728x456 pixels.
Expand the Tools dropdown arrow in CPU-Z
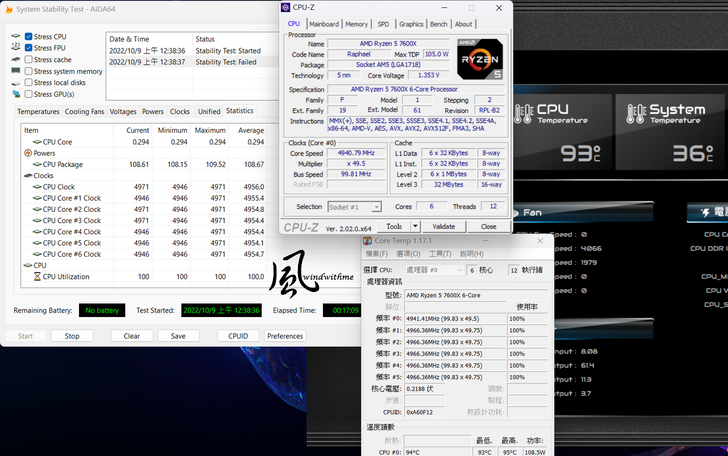point(414,227)
